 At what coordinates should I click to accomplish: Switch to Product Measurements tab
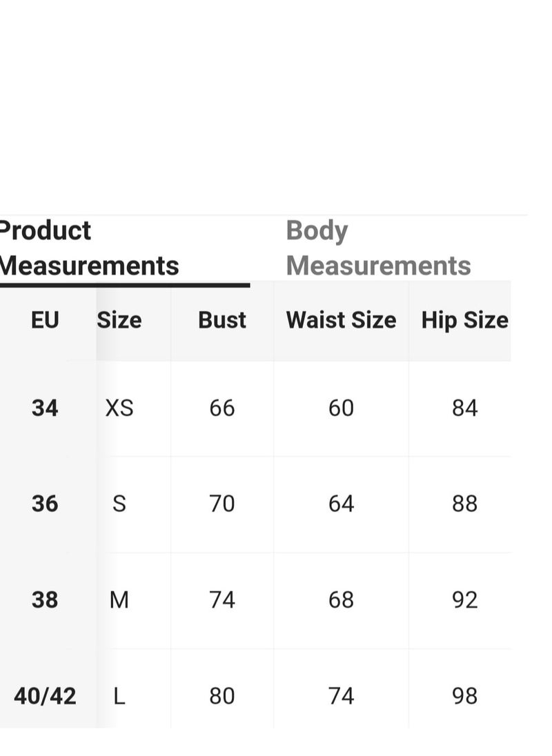[x=89, y=248]
